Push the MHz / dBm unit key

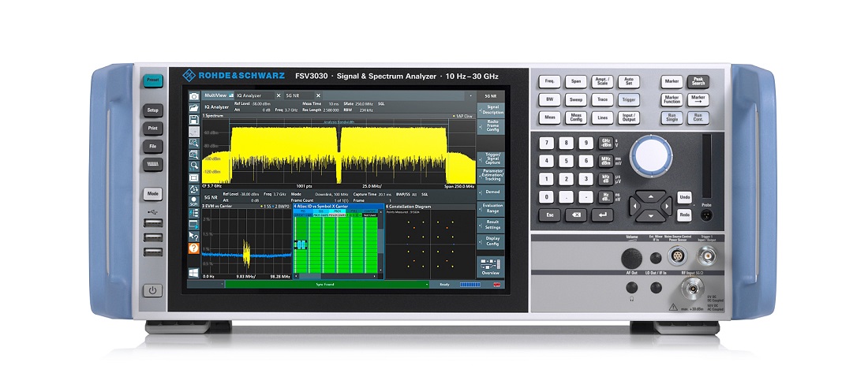[605, 161]
